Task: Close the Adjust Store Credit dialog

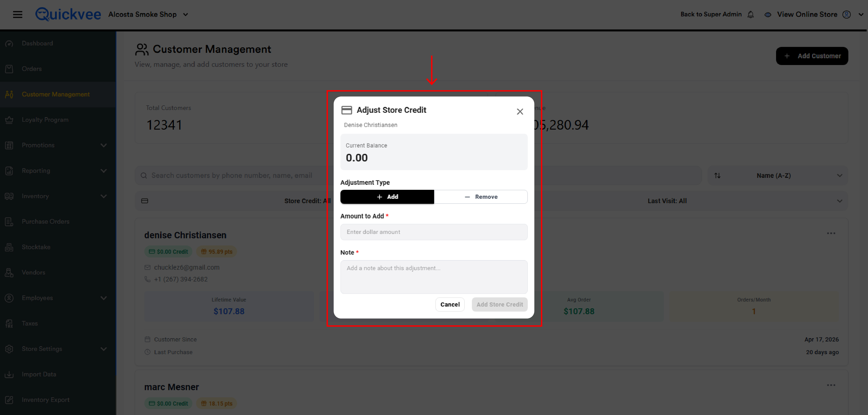Action: (520, 111)
